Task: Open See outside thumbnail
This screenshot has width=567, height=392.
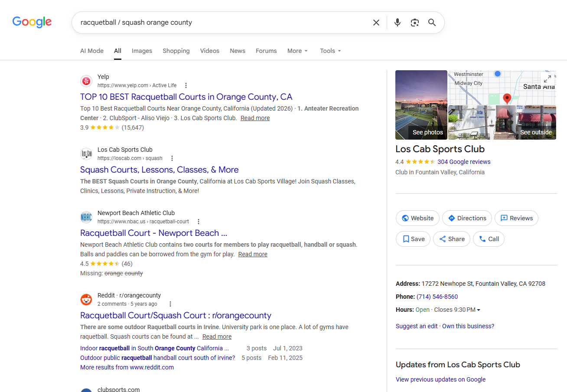Action: [502, 122]
